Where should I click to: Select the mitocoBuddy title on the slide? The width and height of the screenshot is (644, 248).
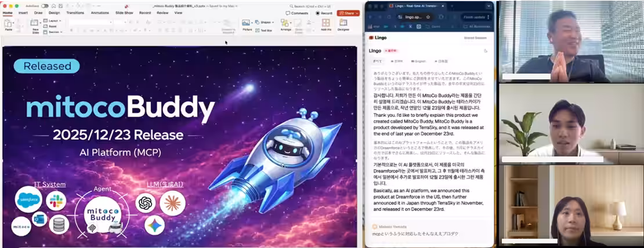click(120, 108)
